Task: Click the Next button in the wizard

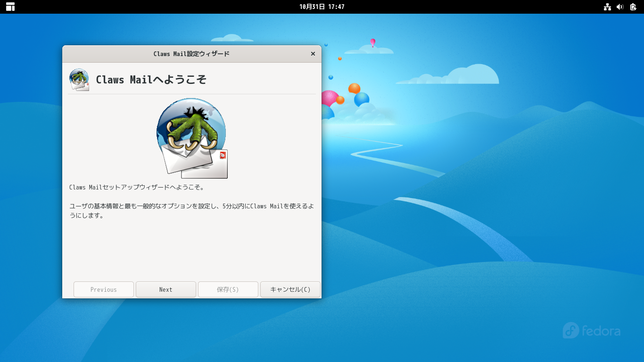Action: (166, 289)
